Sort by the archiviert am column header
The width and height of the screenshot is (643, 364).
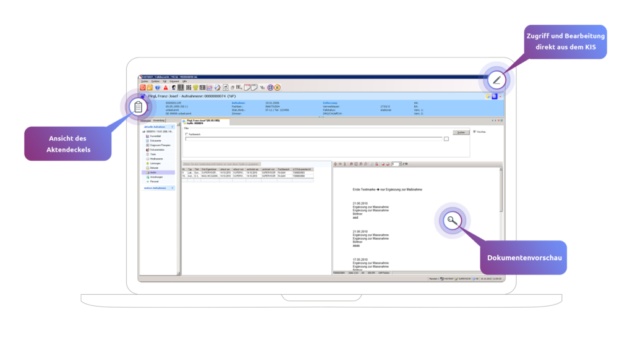point(253,169)
